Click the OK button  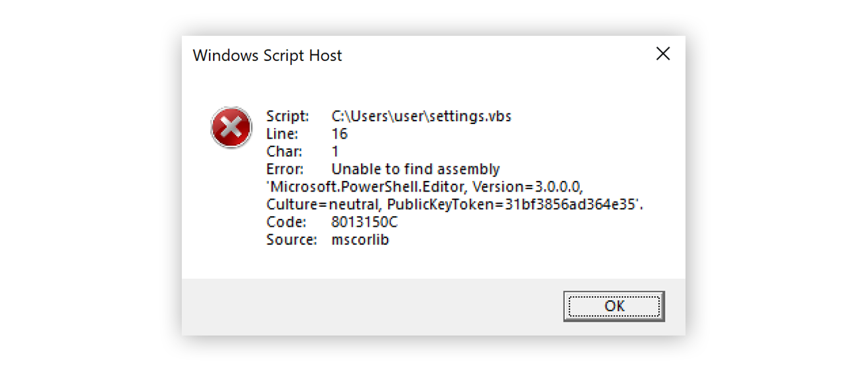[x=614, y=306]
